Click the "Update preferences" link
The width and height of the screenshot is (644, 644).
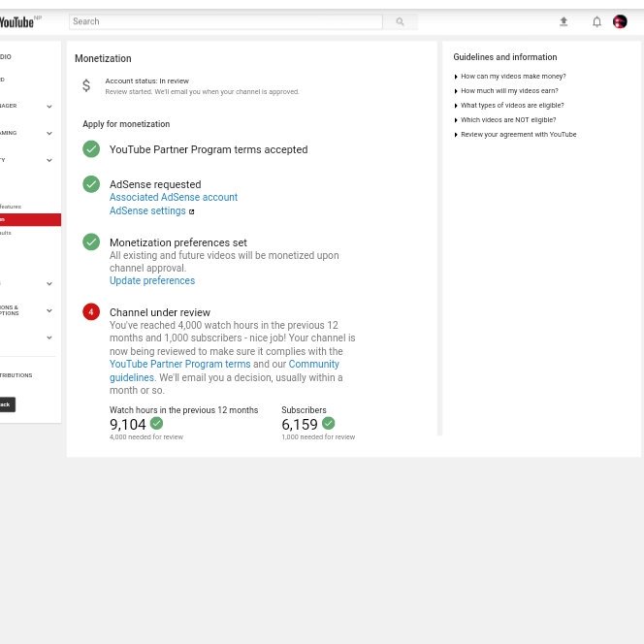(152, 280)
